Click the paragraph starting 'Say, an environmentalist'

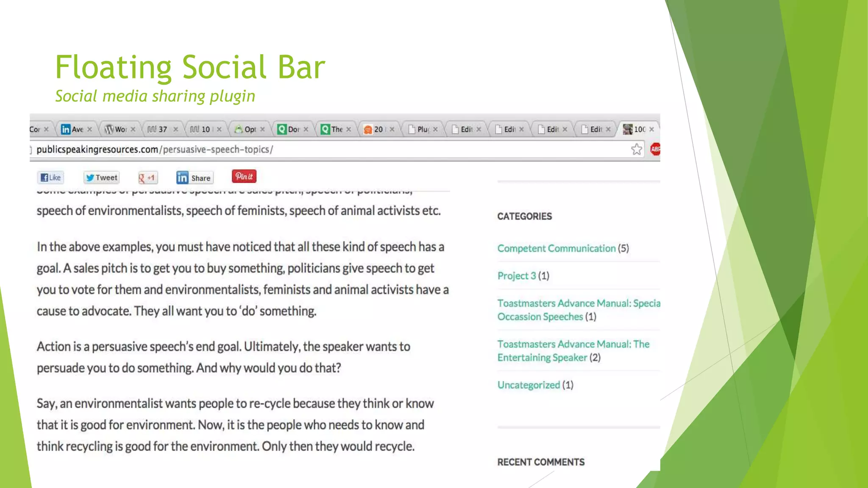235,425
